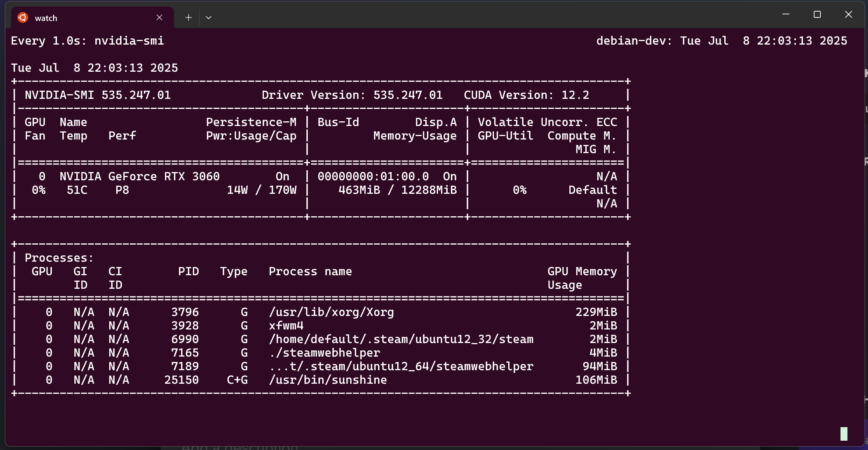The height and width of the screenshot is (450, 868).
Task: Click memory usage '463MiB / 12288MiB'
Action: pyautogui.click(x=397, y=190)
